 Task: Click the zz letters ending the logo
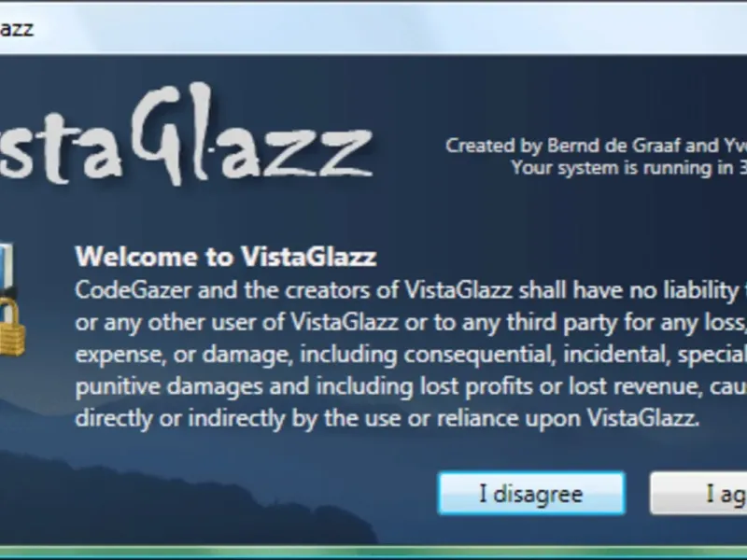[317, 150]
